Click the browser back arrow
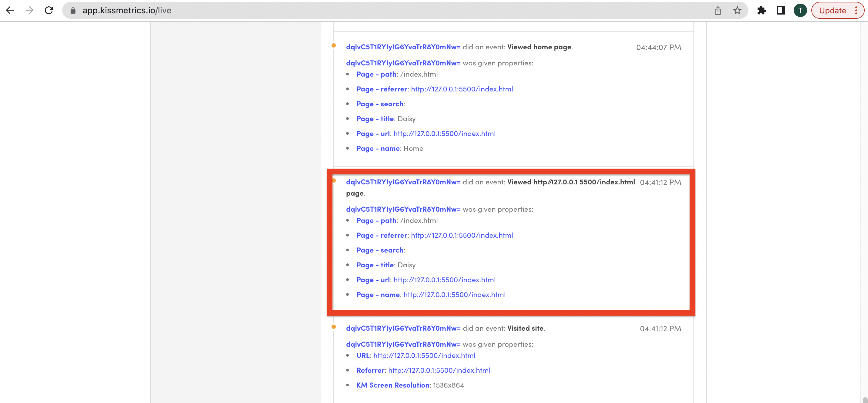 tap(10, 10)
